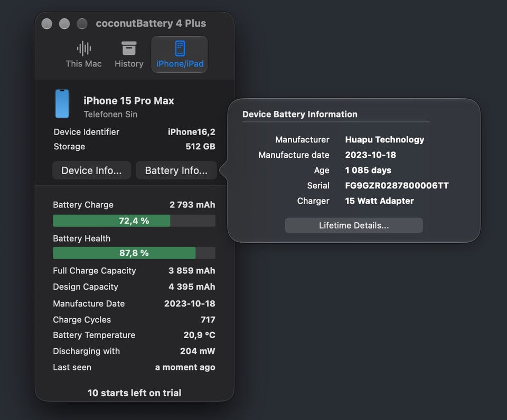This screenshot has height=420, width=507.
Task: Select the iPhone/iPad tab
Action: click(x=180, y=54)
